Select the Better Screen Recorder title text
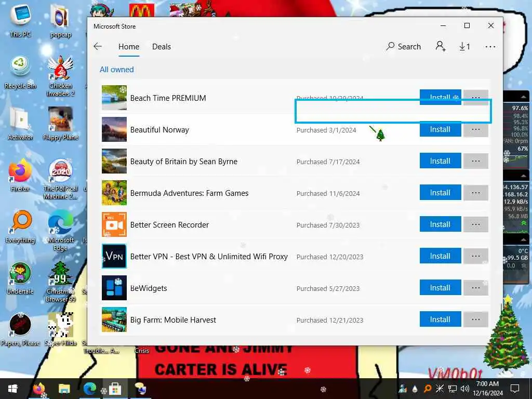This screenshot has height=399, width=532. tap(169, 224)
